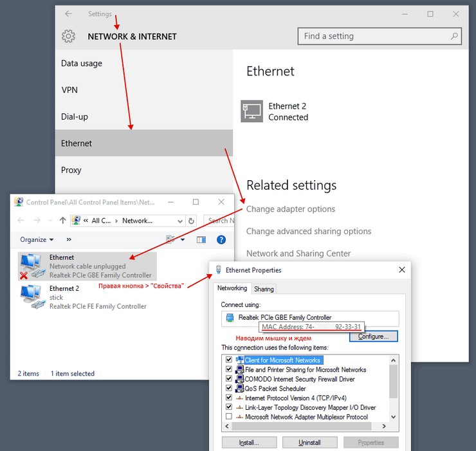Select Data usage in Settings sidebar

click(x=144, y=63)
